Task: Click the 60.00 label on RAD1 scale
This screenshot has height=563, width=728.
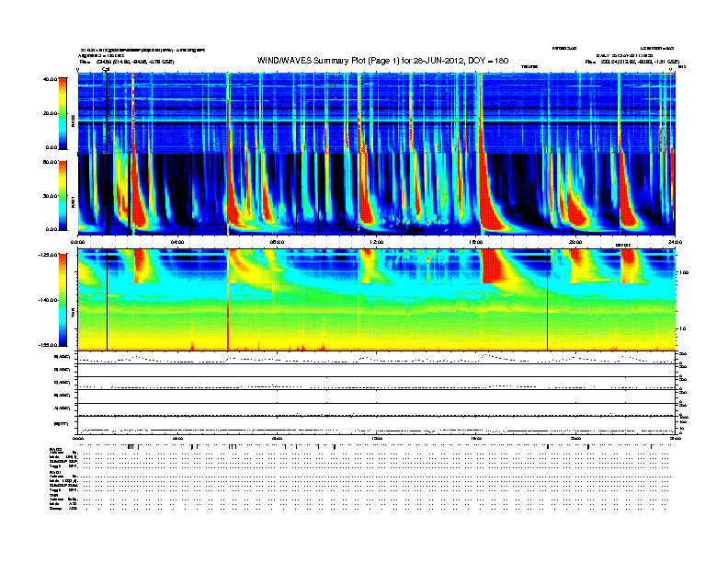Action: (50, 162)
